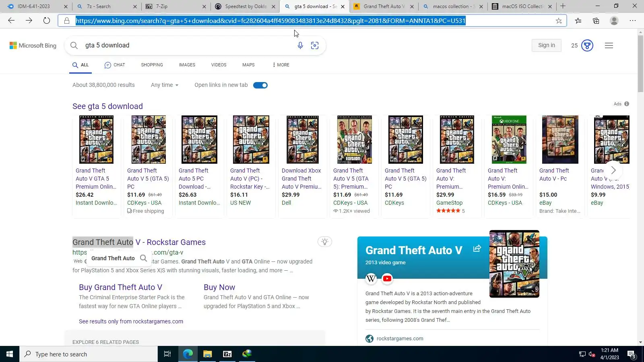Viewport: 644px width, 362px height.
Task: Click the GTA V cover in knowledge card
Action: [514, 264]
